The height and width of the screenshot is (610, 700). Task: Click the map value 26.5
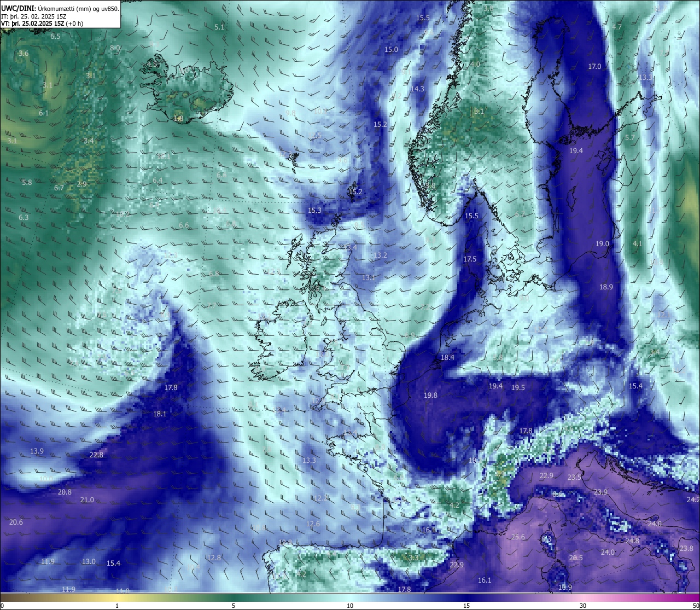coord(576,558)
